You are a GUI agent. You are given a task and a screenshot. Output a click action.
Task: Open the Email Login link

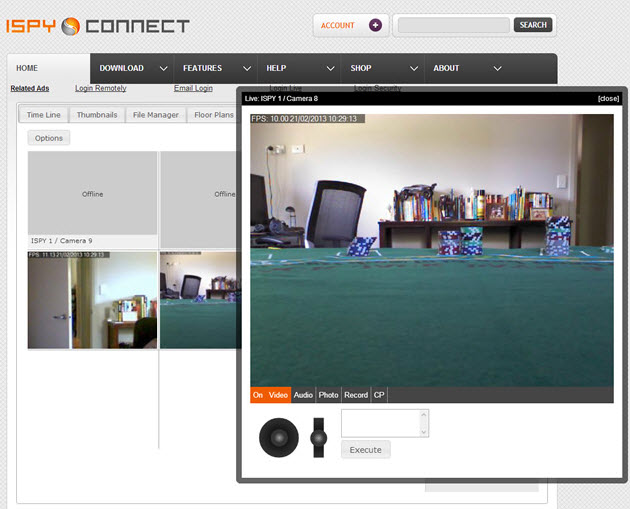pyautogui.click(x=193, y=88)
